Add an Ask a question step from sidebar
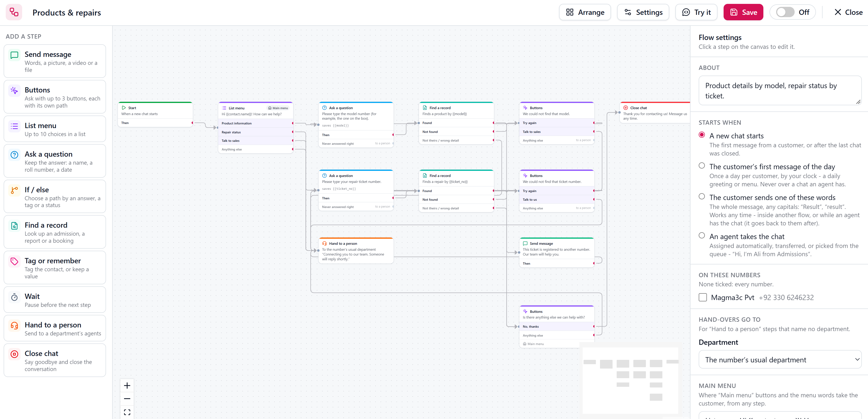The image size is (868, 419). click(x=55, y=161)
